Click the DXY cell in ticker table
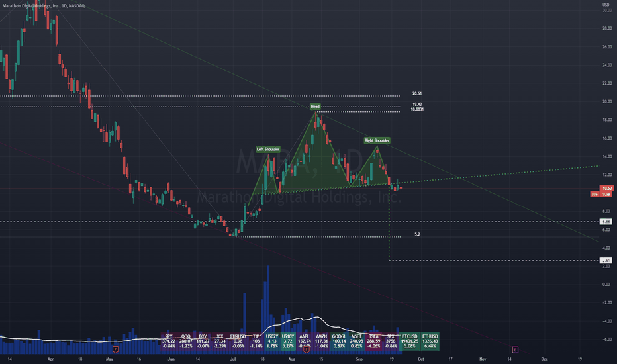 (x=203, y=341)
